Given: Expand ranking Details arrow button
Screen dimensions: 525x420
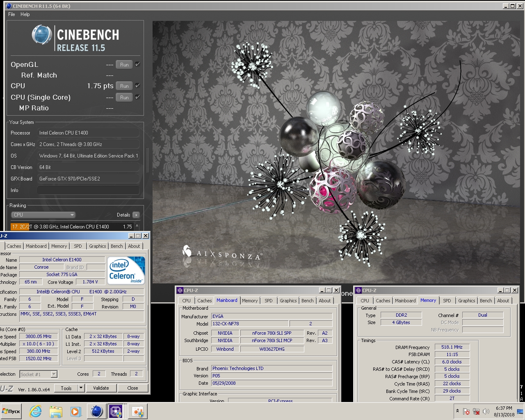Looking at the screenshot, I should coord(136,215).
